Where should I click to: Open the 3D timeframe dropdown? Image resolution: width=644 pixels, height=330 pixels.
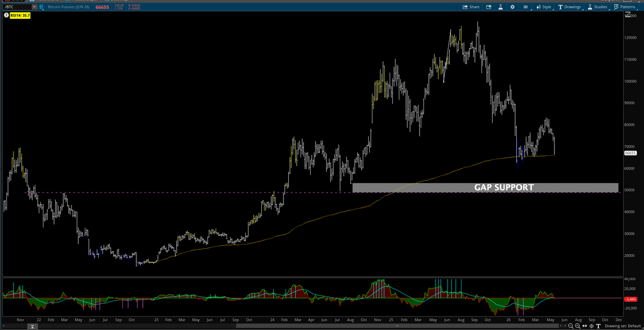pos(526,7)
